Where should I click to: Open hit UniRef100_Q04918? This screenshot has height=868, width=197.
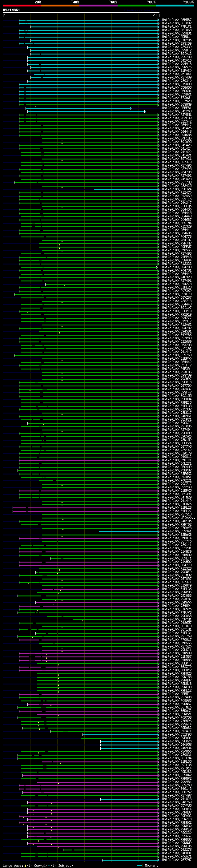[x=177, y=64]
